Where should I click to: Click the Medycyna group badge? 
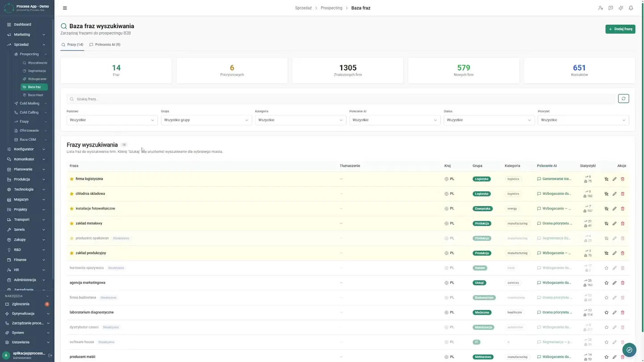click(x=482, y=312)
